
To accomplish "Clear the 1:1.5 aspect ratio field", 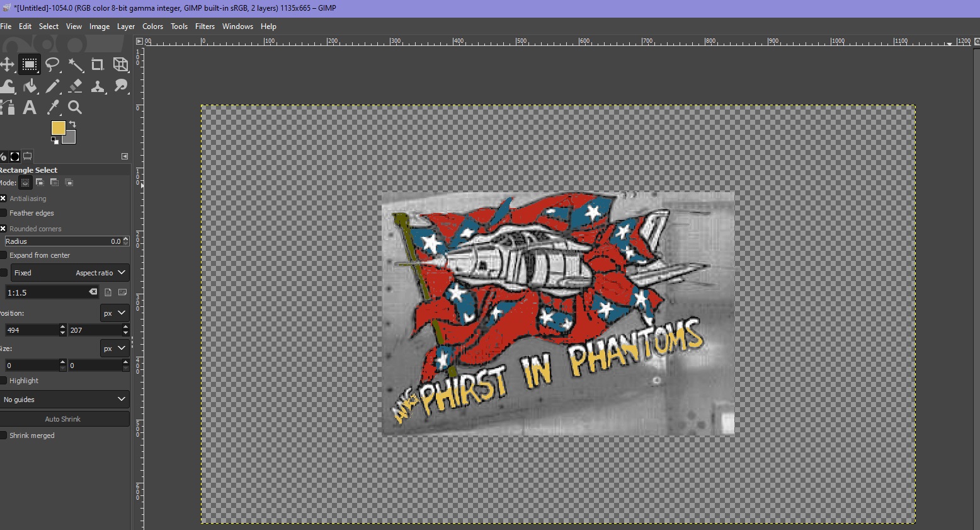I will 93,292.
